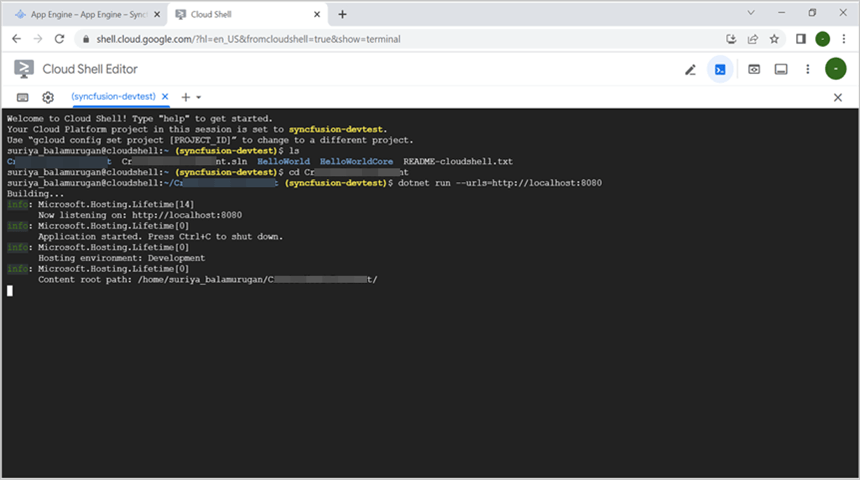This screenshot has height=480, width=860.
Task: Share this page icon
Action: (752, 39)
